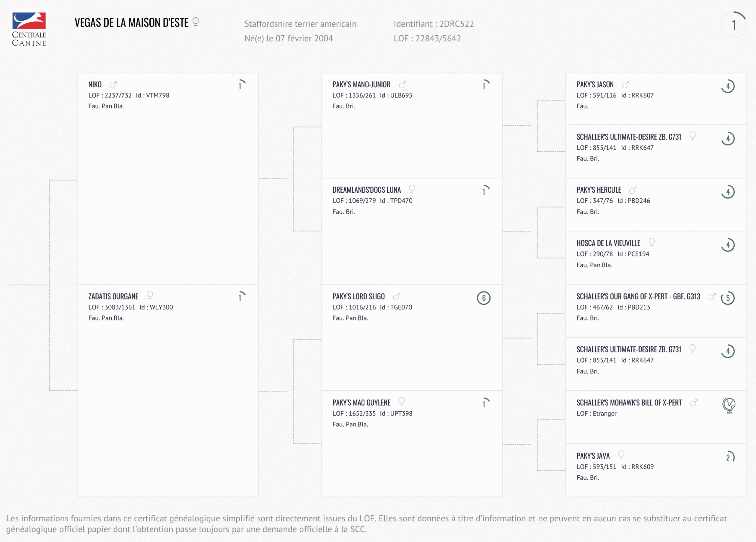
Task: Click the Paky's Lord Sligo name
Action: click(358, 297)
